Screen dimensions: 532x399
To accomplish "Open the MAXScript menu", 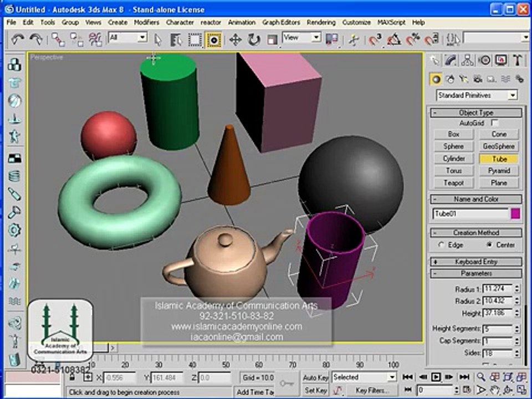I will pos(391,22).
